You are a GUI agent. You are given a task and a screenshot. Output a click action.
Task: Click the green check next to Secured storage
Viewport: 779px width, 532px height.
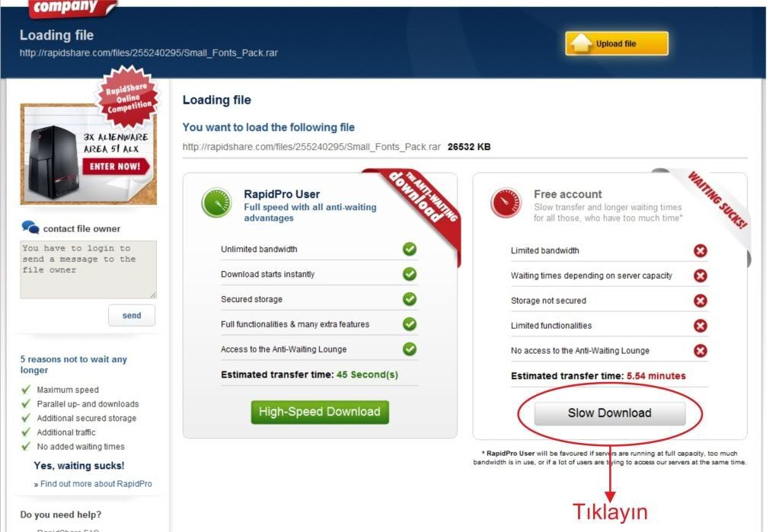[410, 299]
